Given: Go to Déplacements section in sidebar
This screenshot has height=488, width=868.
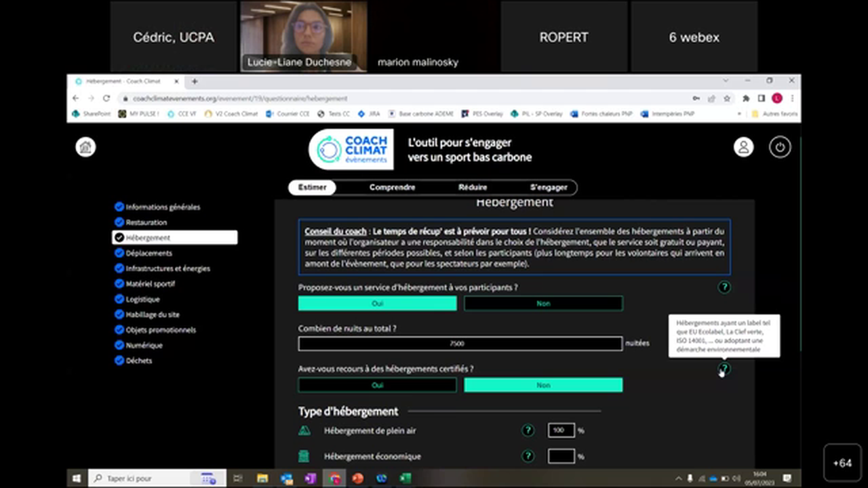Looking at the screenshot, I should [x=149, y=253].
